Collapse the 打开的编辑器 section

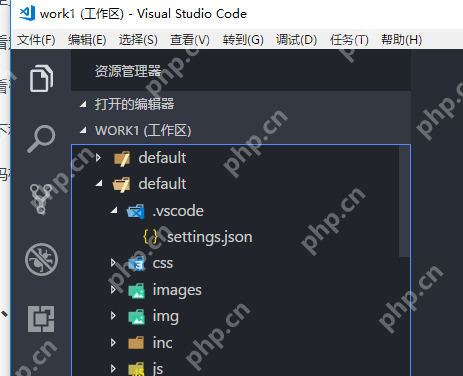83,105
